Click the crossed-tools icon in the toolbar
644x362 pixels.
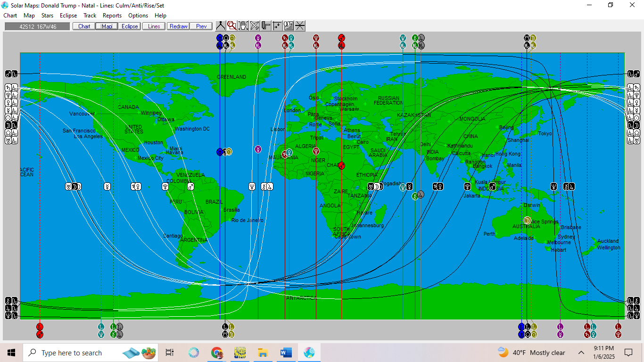tap(255, 26)
